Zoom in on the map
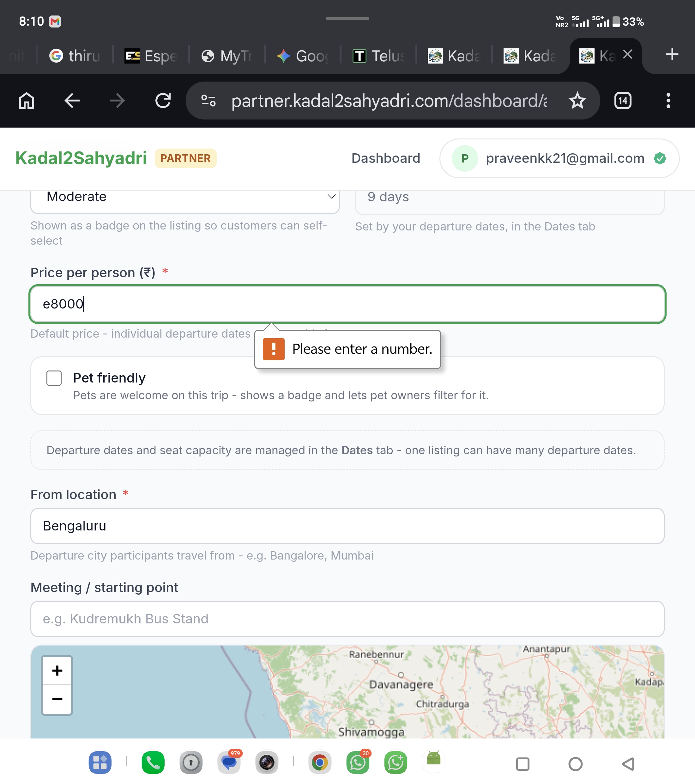This screenshot has width=695, height=784. (x=57, y=671)
